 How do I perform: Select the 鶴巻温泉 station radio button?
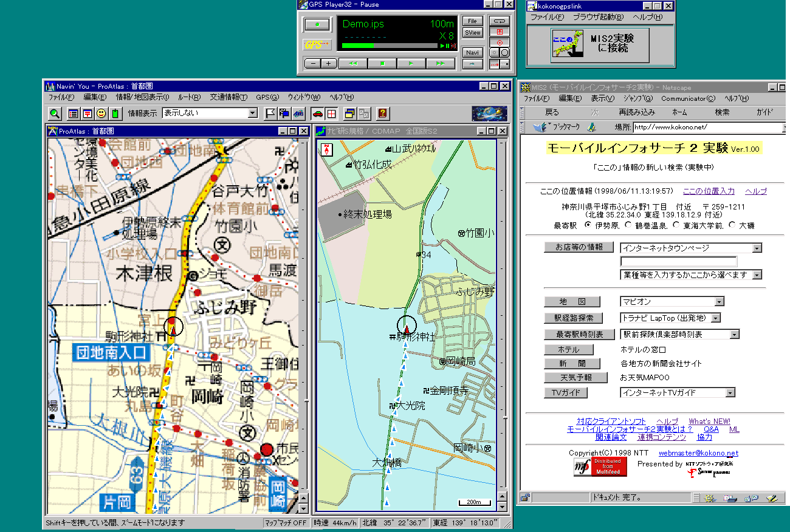[628, 225]
